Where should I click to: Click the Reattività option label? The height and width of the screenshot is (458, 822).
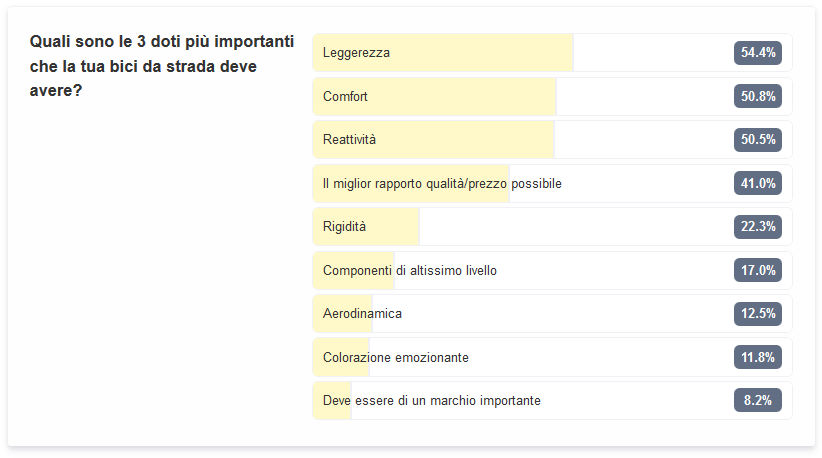(x=349, y=140)
